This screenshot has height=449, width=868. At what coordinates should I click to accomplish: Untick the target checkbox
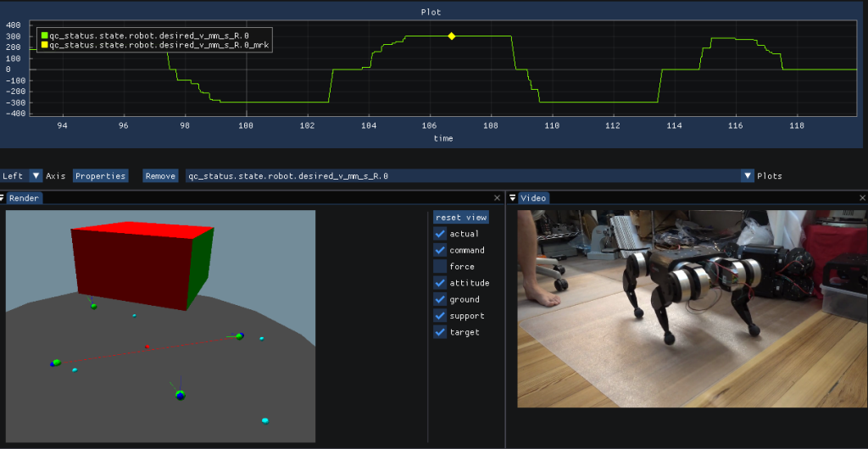click(x=440, y=332)
